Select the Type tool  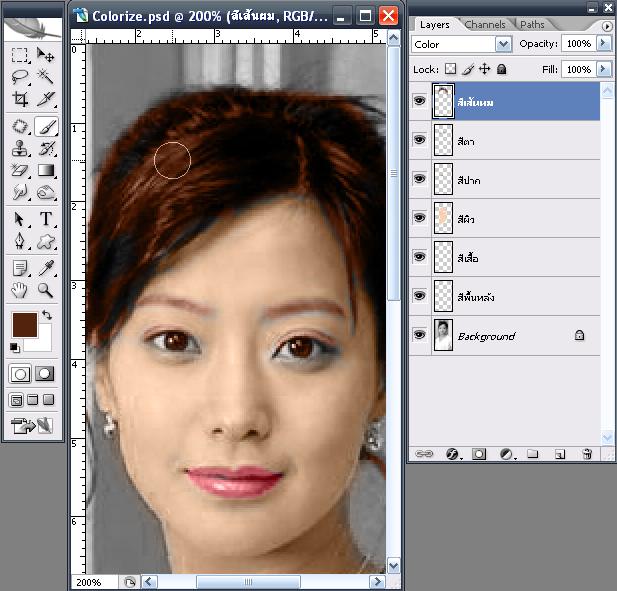(46, 219)
